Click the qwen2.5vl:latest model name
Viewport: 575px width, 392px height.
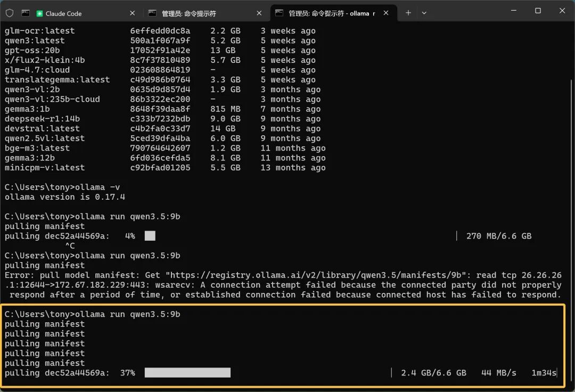(45, 138)
